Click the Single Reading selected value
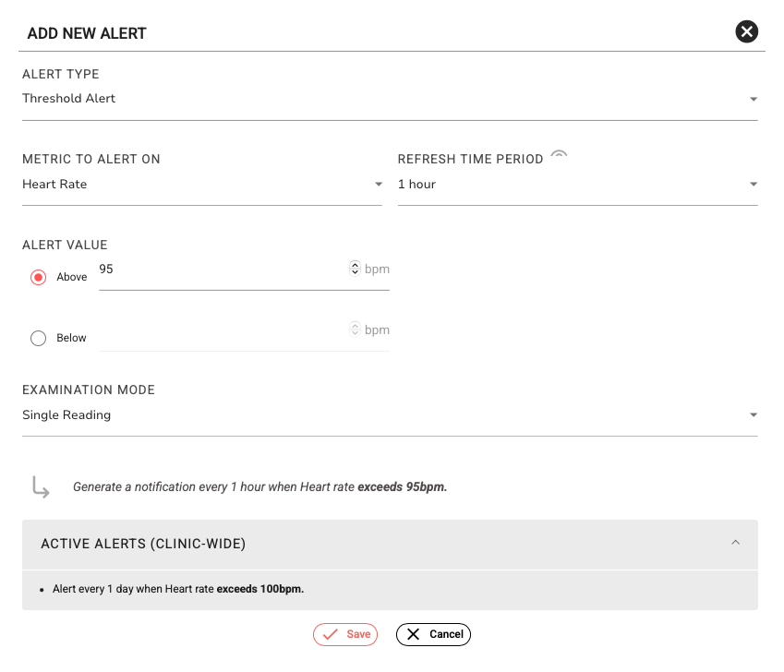 tap(66, 415)
